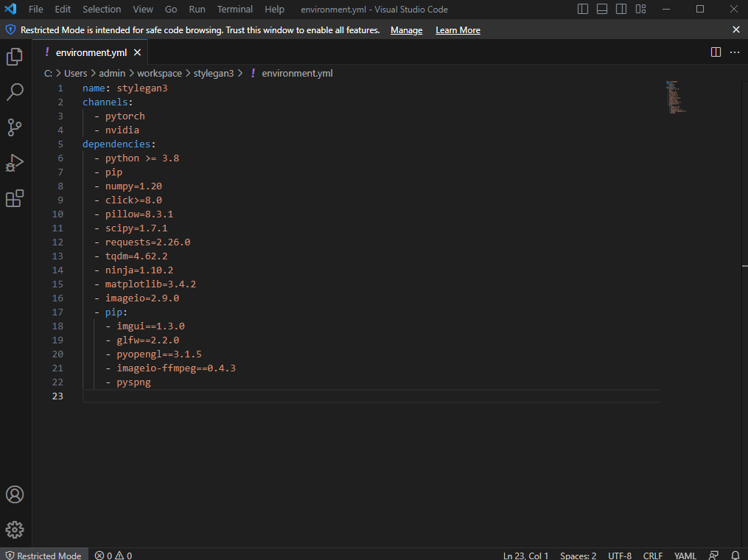Image resolution: width=748 pixels, height=560 pixels.
Task: Open the notifications bell in status bar
Action: pos(735,556)
